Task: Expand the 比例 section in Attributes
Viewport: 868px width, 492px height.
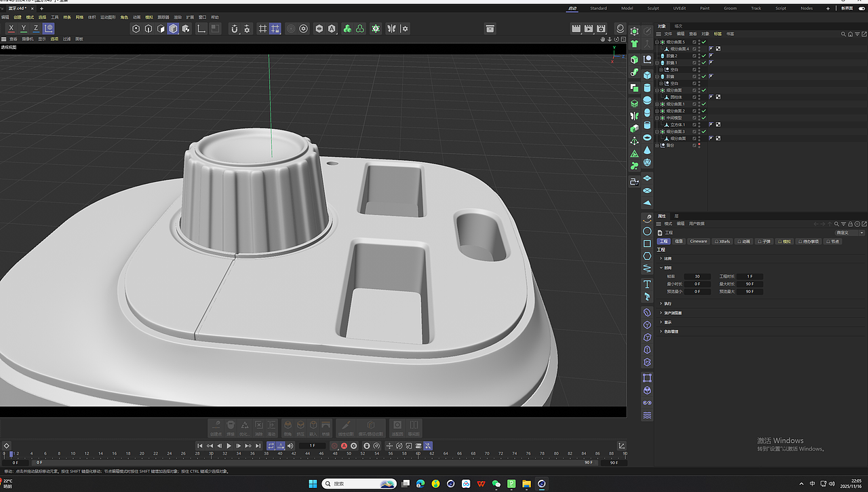Action: click(x=661, y=259)
